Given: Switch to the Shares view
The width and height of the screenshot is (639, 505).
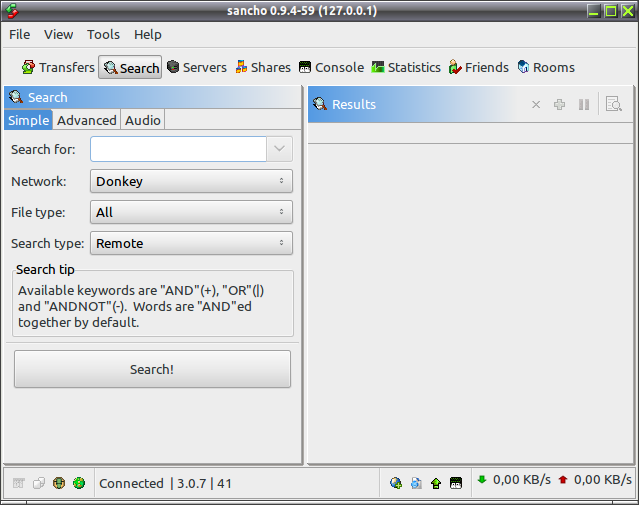Looking at the screenshot, I should 263,67.
